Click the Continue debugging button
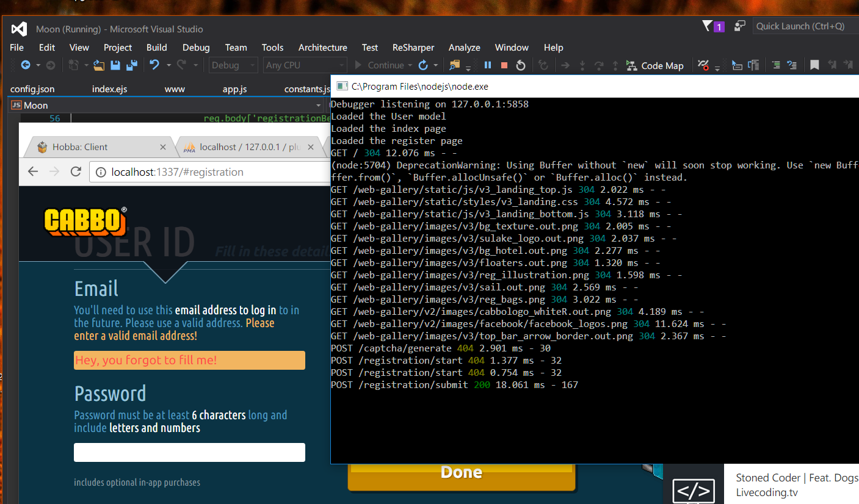This screenshot has height=504, width=859. pyautogui.click(x=379, y=65)
